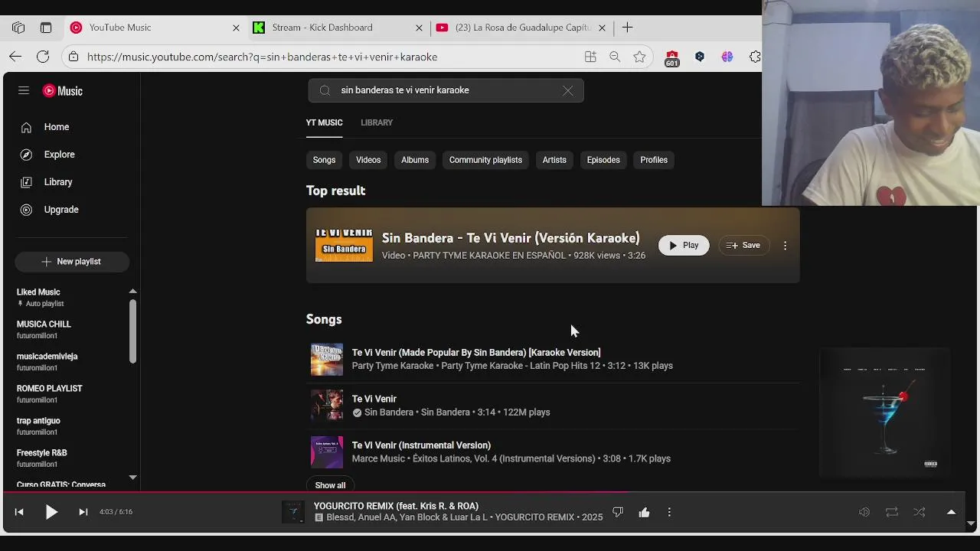Filter results by Community playlists
The width and height of the screenshot is (980, 551).
click(485, 160)
